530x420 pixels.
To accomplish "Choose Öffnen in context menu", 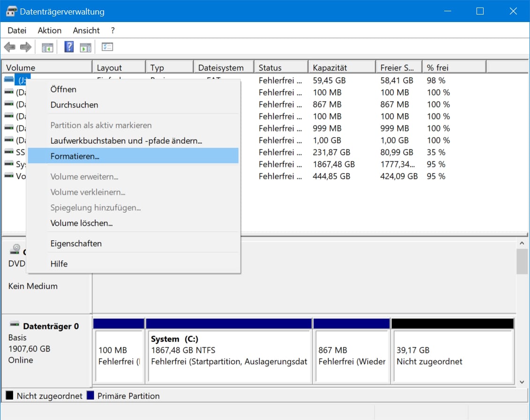I will pos(133,89).
